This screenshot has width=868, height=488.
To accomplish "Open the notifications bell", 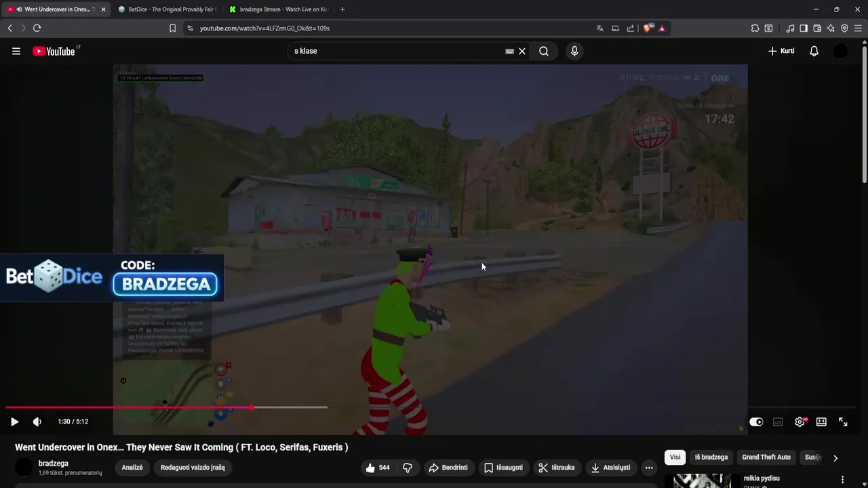I will pos(814,51).
